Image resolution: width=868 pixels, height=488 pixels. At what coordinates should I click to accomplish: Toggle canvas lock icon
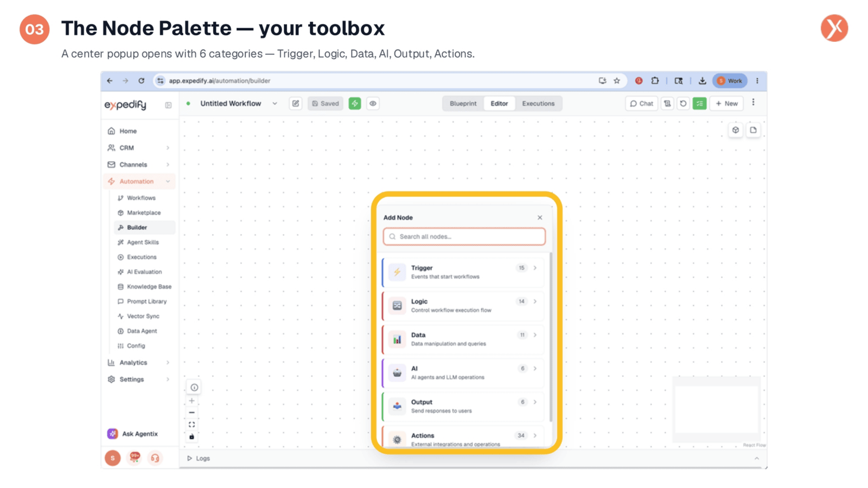tap(192, 436)
